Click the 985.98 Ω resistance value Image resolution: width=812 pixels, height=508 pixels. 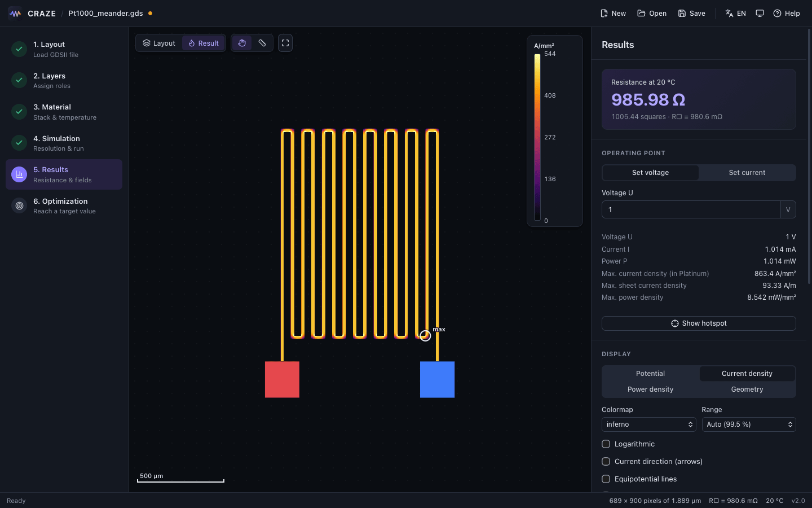pyautogui.click(x=648, y=100)
